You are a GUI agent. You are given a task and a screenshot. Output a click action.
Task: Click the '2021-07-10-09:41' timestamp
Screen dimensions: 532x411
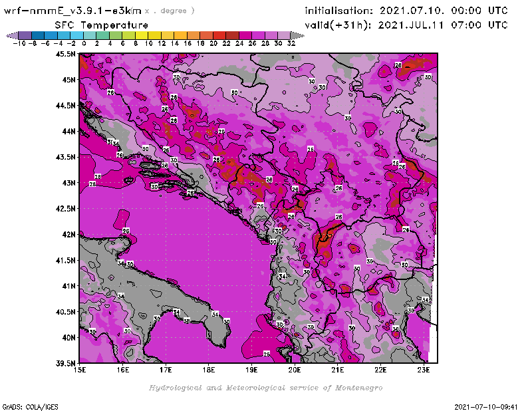tap(486, 407)
